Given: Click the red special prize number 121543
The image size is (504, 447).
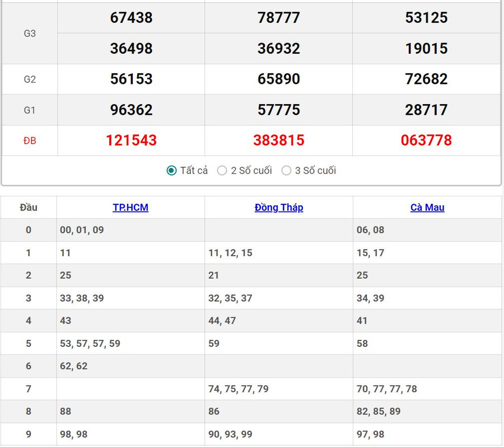Looking at the screenshot, I should tap(131, 140).
